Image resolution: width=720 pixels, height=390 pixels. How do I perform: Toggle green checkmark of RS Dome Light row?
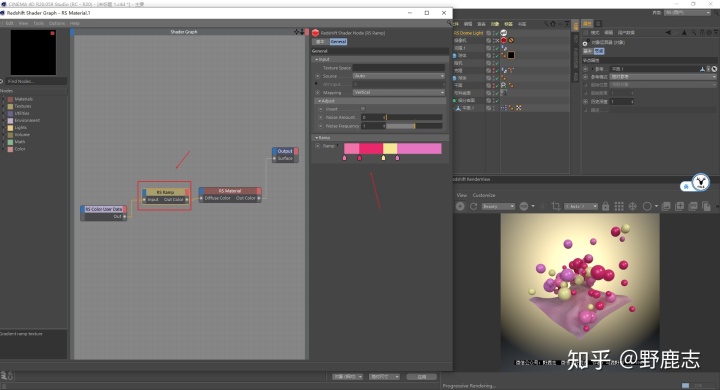[x=496, y=33]
